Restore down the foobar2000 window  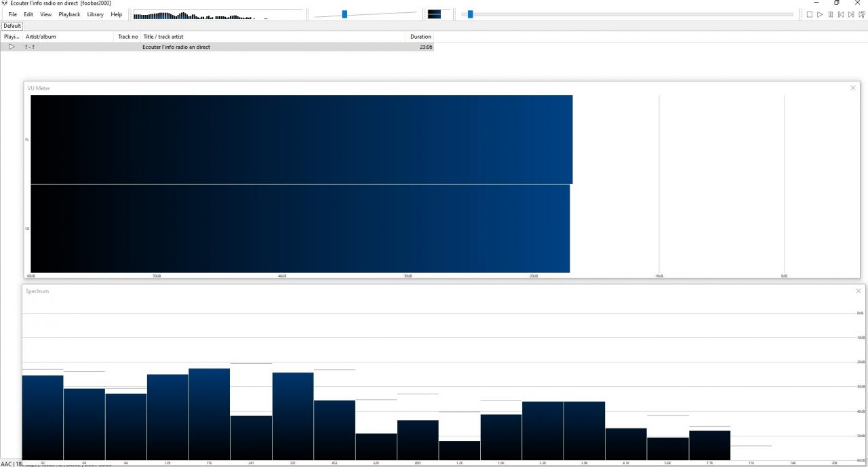pyautogui.click(x=837, y=3)
